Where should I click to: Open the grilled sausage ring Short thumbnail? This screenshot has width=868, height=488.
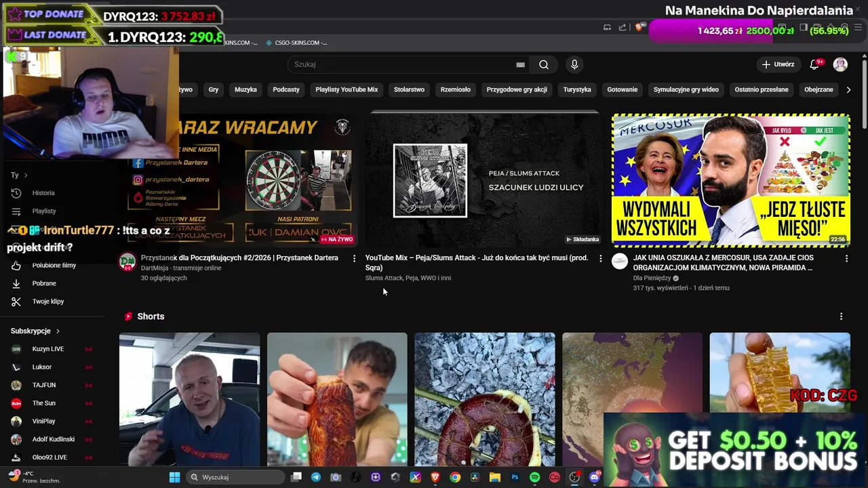(x=485, y=400)
